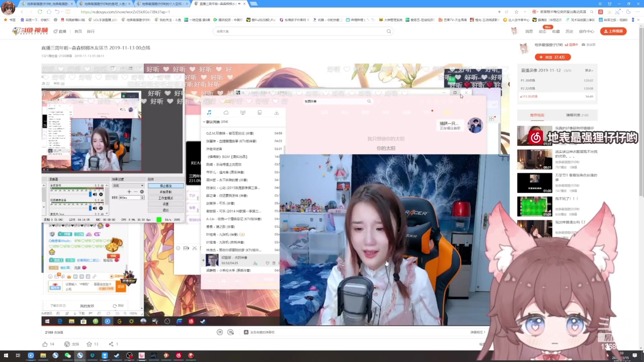Image resolution: width=644 pixels, height=362 pixels.
Task: Reload the page with refresh icon
Action: pyautogui.click(x=40, y=12)
